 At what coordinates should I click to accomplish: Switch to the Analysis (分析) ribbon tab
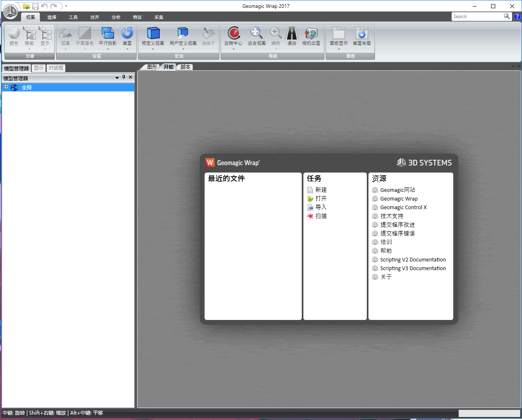click(116, 17)
